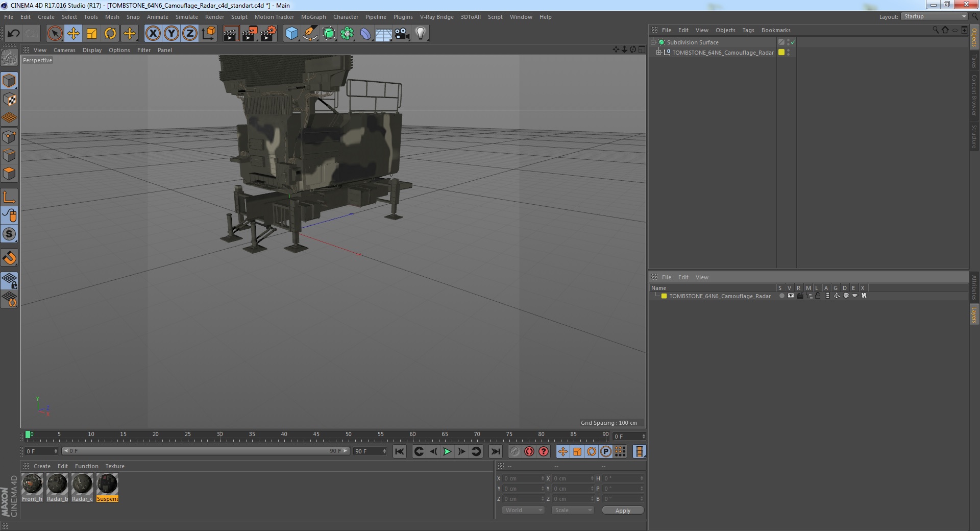The image size is (980, 531).
Task: Select the spline Pen tool
Action: [x=310, y=34]
